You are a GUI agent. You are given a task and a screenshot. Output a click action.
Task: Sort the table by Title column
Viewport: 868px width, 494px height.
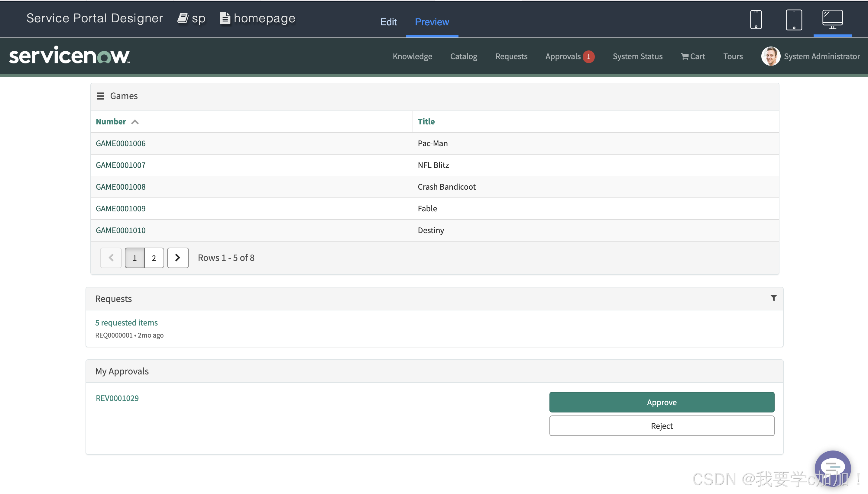(x=426, y=121)
